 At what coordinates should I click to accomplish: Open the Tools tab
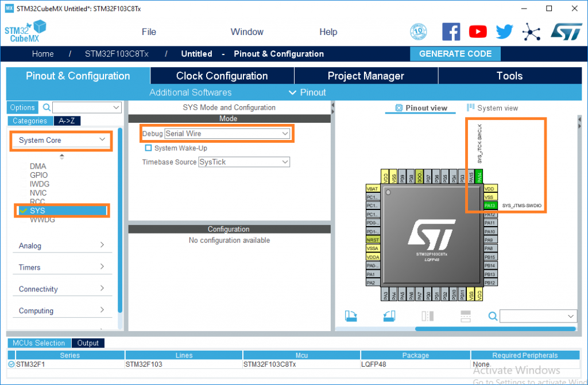510,76
